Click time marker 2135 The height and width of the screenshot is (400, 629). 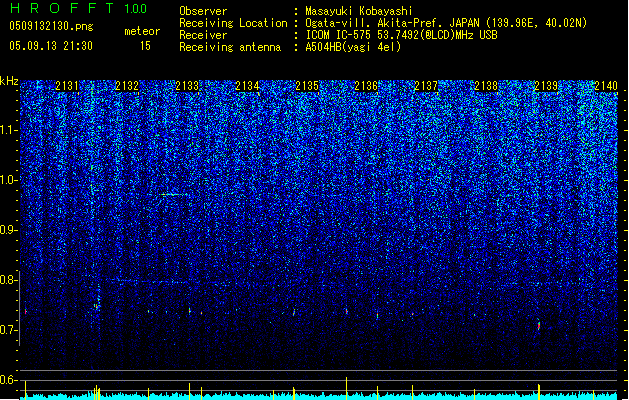point(307,86)
